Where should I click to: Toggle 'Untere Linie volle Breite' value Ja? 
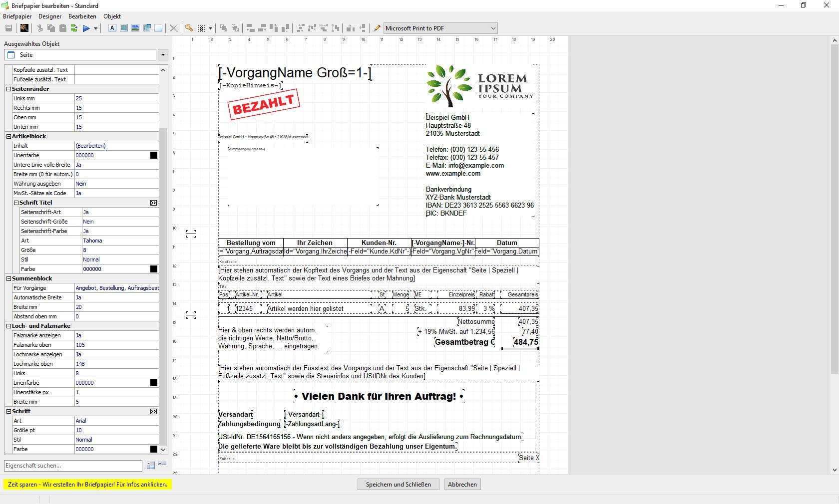click(116, 165)
